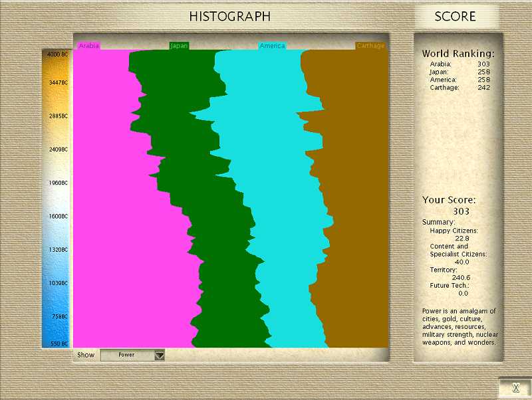Select the Japan civilization label

point(179,46)
